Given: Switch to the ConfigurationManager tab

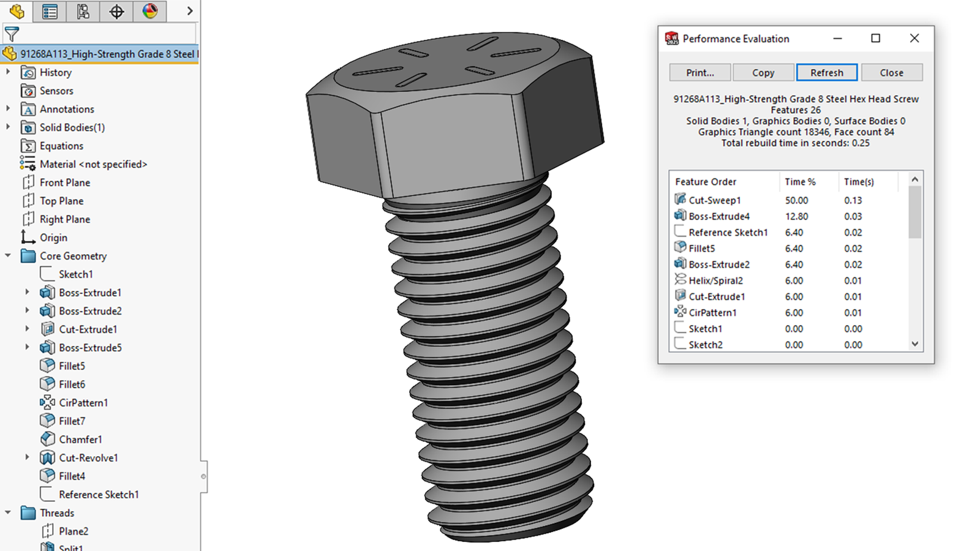Looking at the screenshot, I should 83,11.
